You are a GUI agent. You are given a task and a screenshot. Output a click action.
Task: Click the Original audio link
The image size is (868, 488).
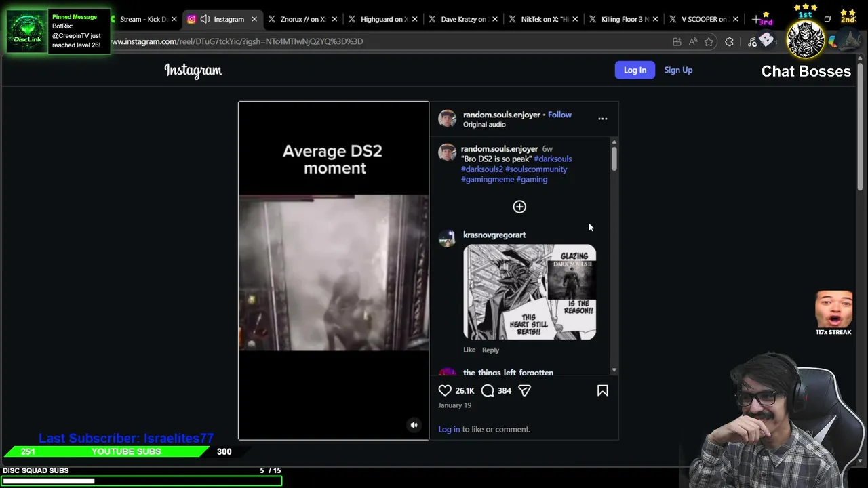coord(484,125)
